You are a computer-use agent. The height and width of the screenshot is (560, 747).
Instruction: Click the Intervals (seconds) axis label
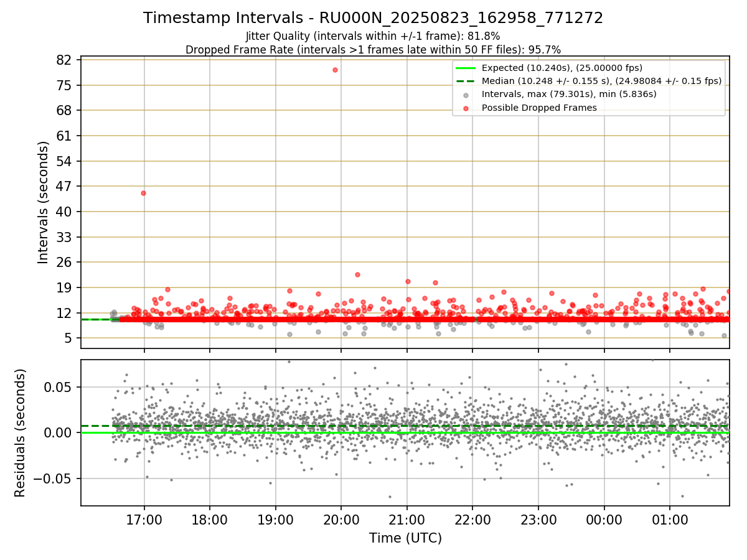pyautogui.click(x=43, y=202)
